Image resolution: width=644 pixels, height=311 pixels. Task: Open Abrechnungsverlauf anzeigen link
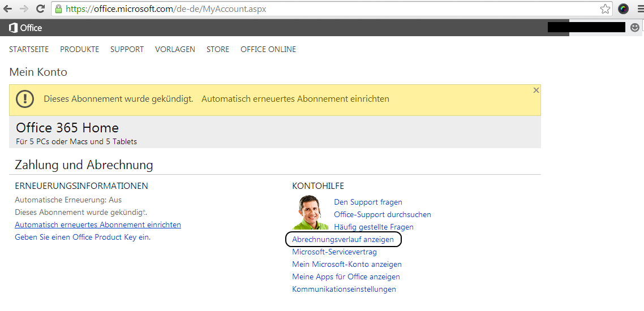pos(343,239)
